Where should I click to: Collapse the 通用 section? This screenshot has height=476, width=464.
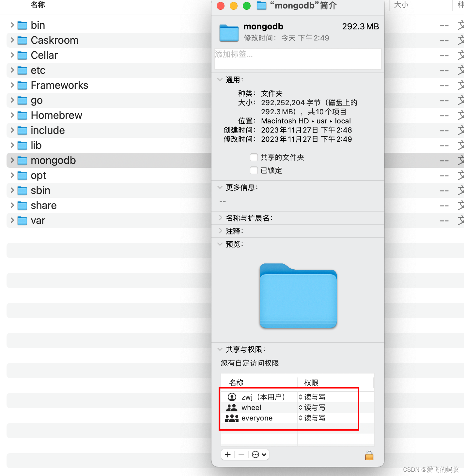click(x=220, y=79)
